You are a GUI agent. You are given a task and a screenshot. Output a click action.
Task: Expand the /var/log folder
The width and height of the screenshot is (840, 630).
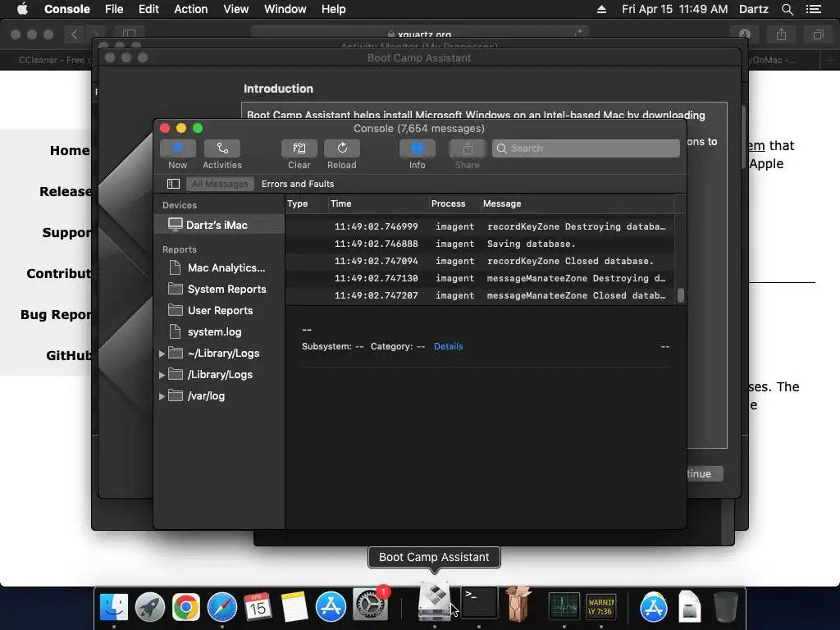tap(162, 396)
